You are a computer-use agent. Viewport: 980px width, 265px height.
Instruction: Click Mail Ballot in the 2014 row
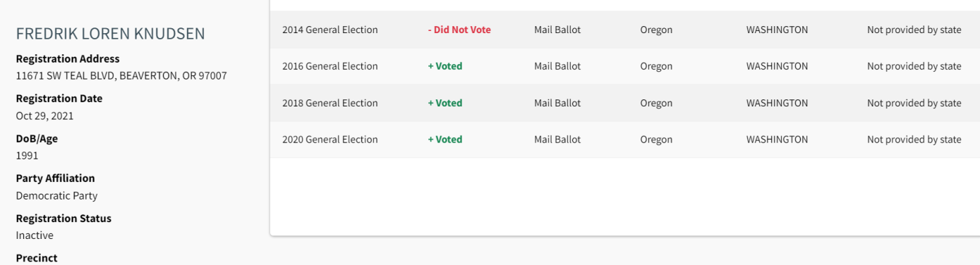click(x=557, y=30)
